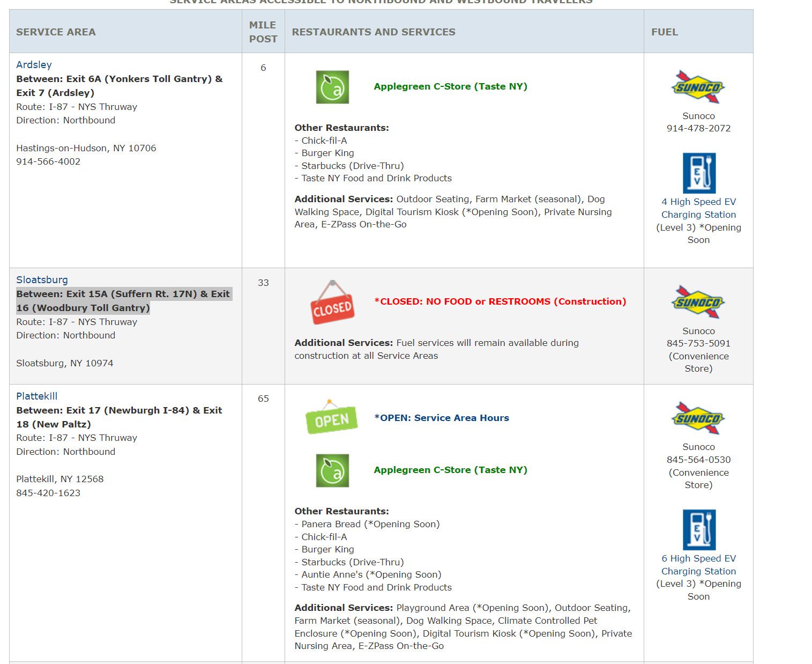Open the Sloatsburg service area link
This screenshot has width=812, height=664.
42,280
